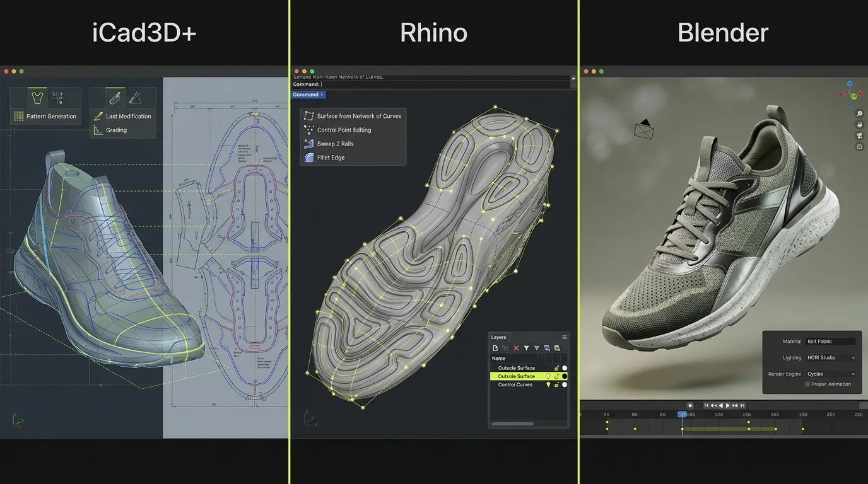The height and width of the screenshot is (484, 868).
Task: Open the angle grading tab icon in iCad3D+
Action: 135,98
